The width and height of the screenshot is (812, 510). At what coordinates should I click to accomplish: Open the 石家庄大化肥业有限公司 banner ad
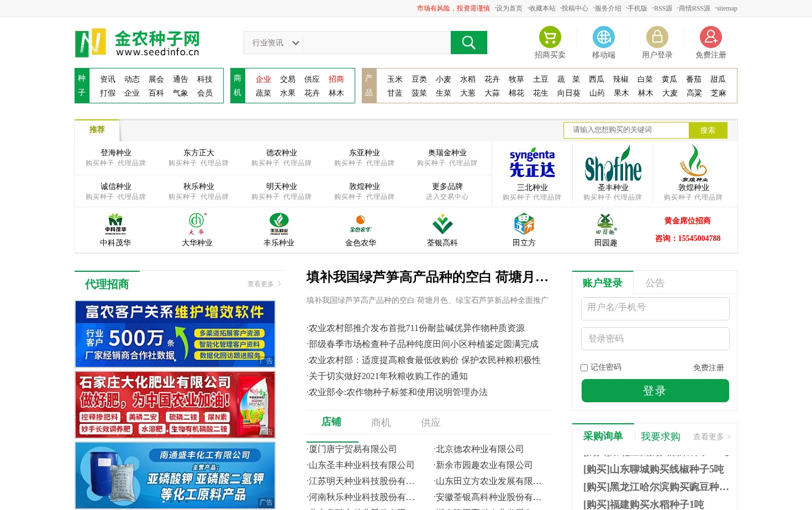click(175, 405)
